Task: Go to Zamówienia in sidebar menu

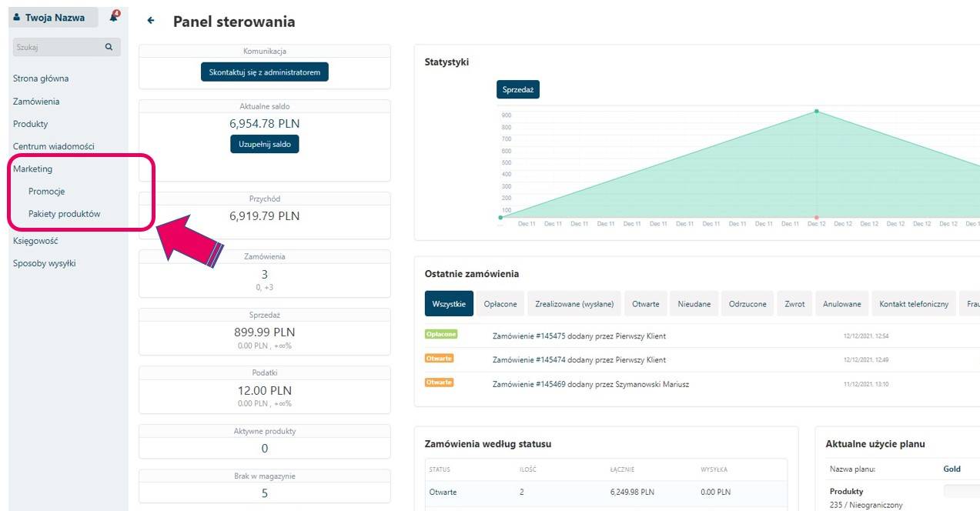Action: tap(36, 102)
